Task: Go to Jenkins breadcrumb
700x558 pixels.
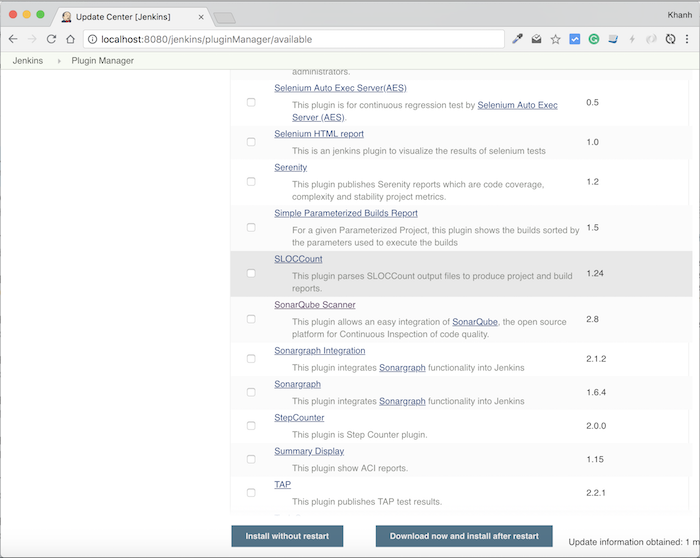Action: 28,61
